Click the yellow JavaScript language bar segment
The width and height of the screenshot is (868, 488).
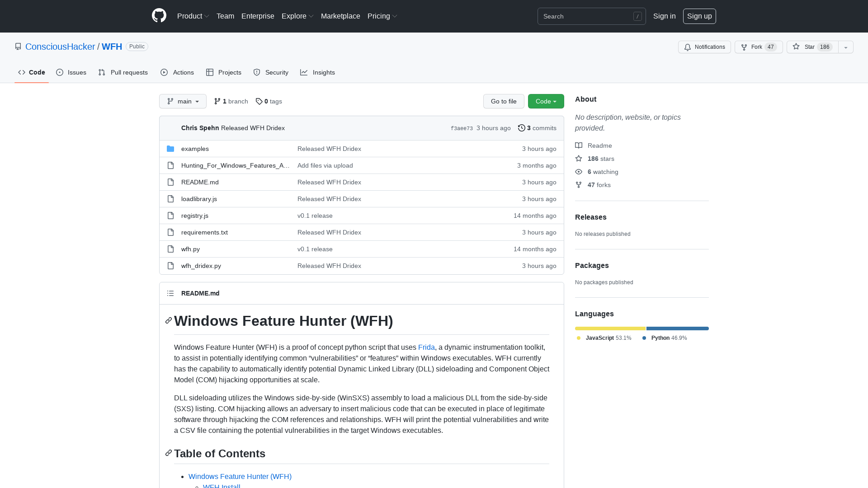tap(610, 328)
